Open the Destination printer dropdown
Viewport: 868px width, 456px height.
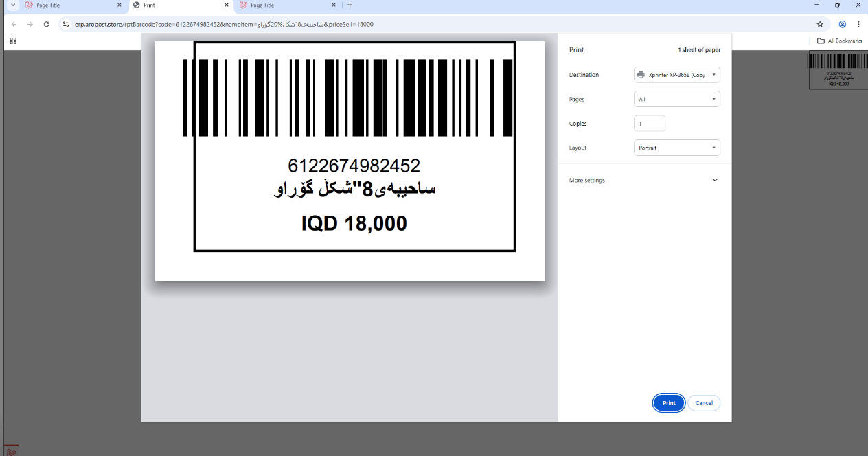(x=676, y=75)
